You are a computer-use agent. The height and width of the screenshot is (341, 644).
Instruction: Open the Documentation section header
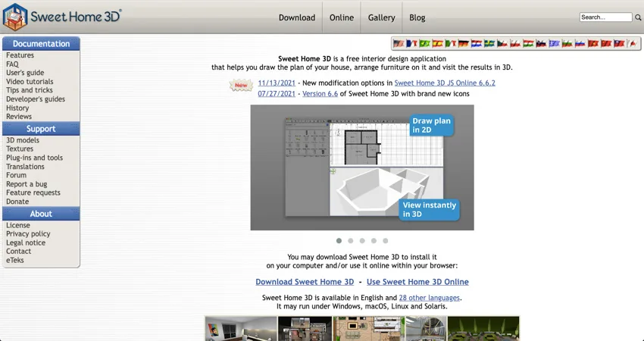(41, 43)
